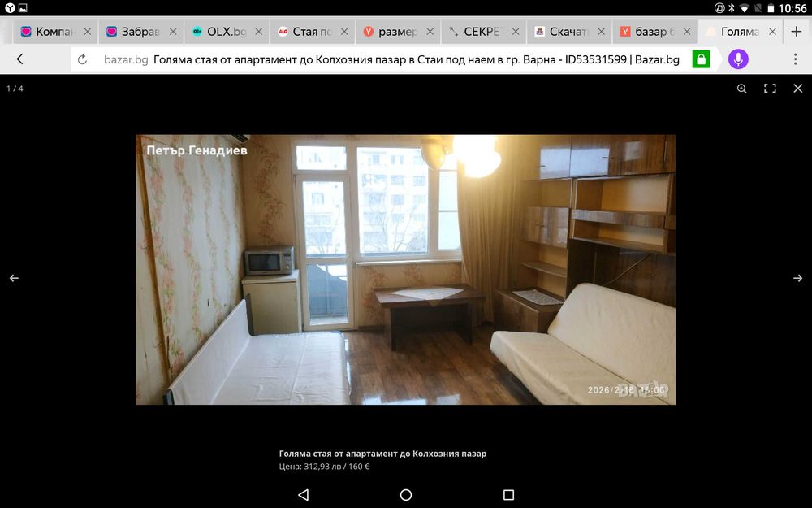This screenshot has height=508, width=812.
Task: Close the базар tab
Action: point(687,32)
